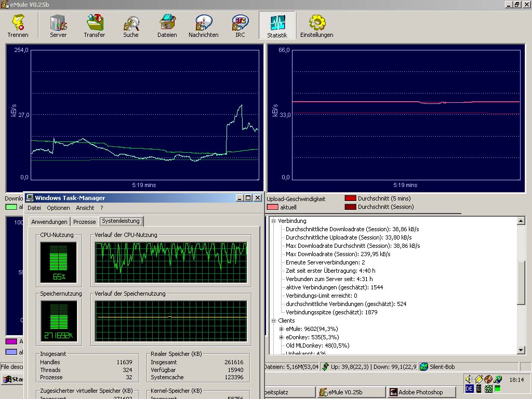Expand the eMule: 9602 clients node
Viewport: 532px width, 399px height.
281,329
